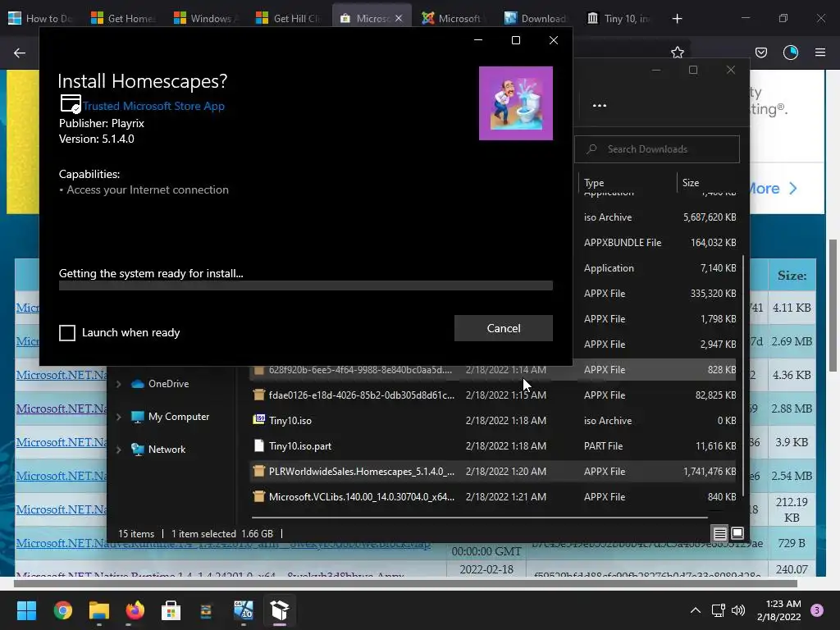The width and height of the screenshot is (840, 630).
Task: Click the VCLibs APPX package icon
Action: (258, 496)
